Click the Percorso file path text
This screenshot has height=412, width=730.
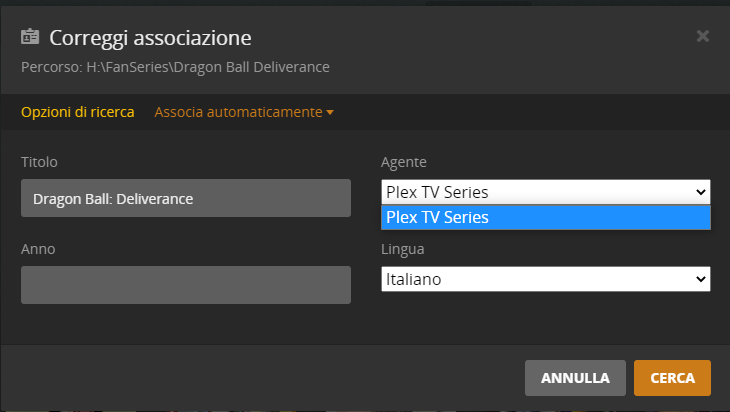(175, 67)
